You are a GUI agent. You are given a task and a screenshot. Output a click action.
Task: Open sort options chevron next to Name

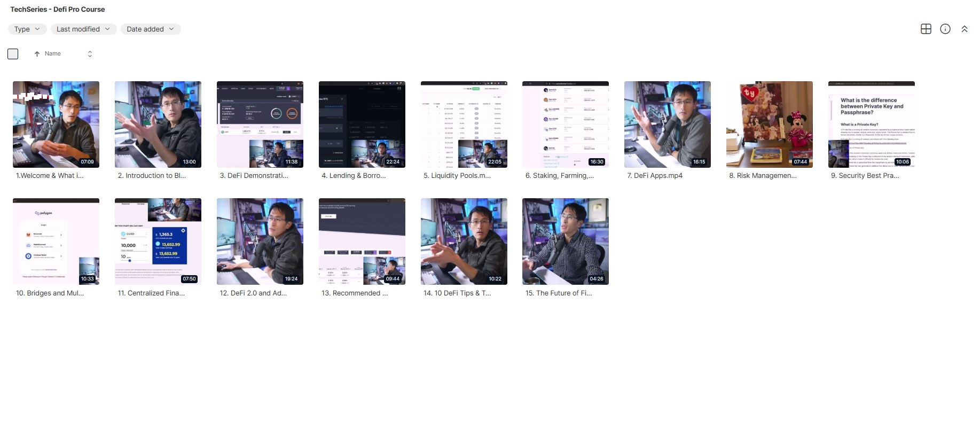(x=90, y=54)
